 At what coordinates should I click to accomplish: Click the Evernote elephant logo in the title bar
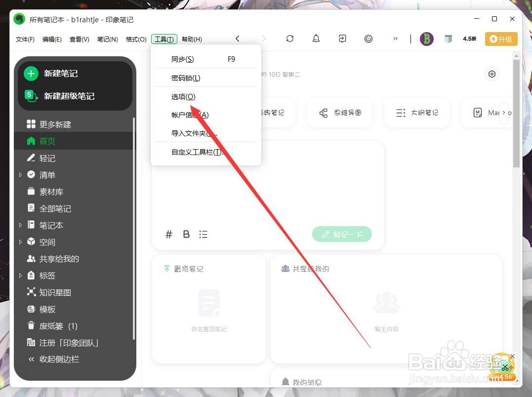pos(19,19)
